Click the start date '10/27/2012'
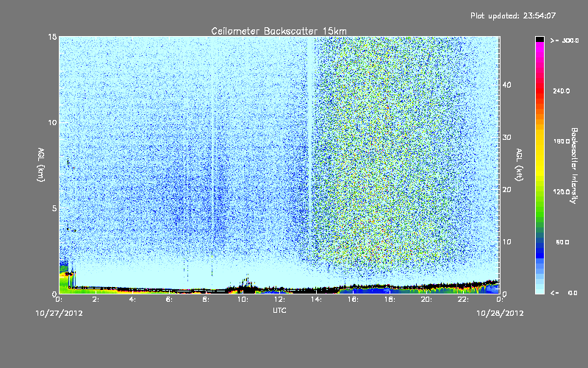Screen dimensions: 588x368 [59, 314]
